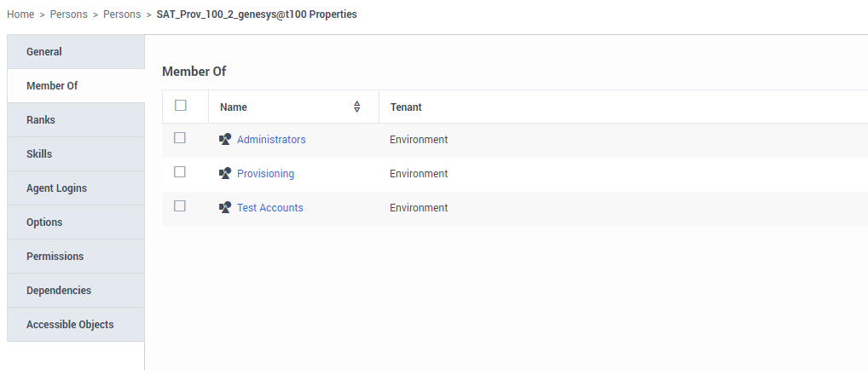Click the Provisioning group icon
Image resolution: width=868 pixels, height=370 pixels.
225,173
